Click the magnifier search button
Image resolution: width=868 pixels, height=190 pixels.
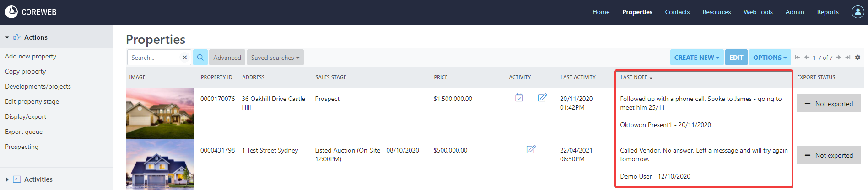(200, 58)
